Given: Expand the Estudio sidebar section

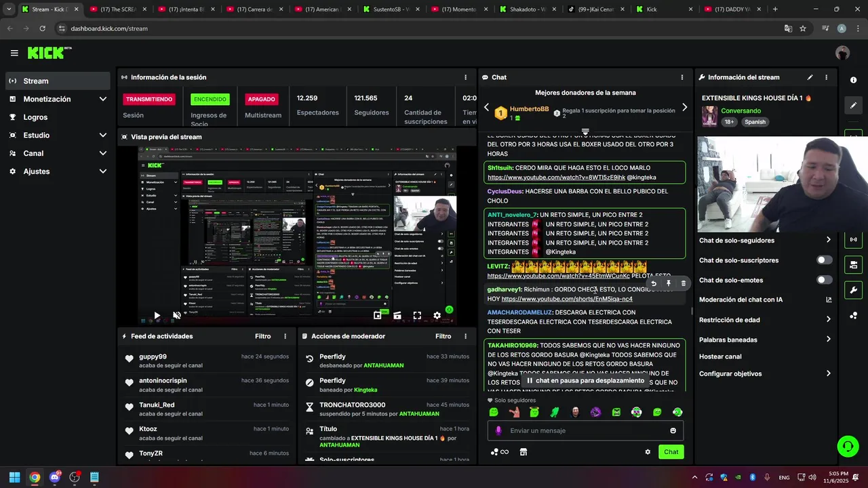Looking at the screenshot, I should pos(102,135).
